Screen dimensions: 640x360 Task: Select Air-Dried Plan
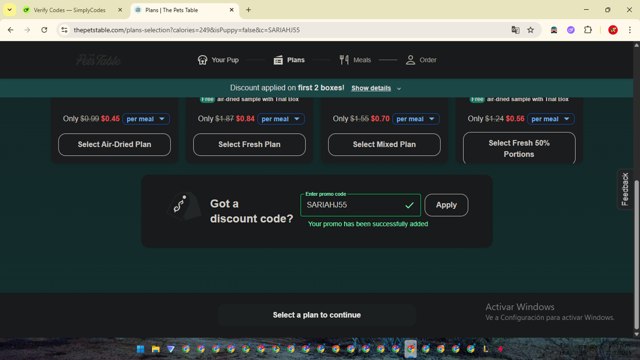(114, 144)
